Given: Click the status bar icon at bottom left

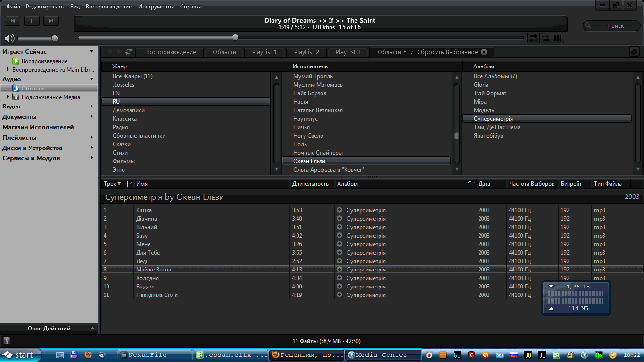Looking at the screenshot, I should click(x=7, y=341).
